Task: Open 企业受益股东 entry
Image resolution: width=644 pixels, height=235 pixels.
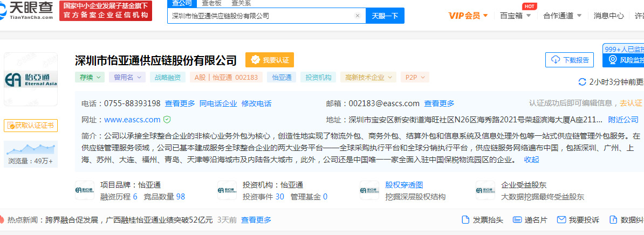Action: (x=524, y=185)
